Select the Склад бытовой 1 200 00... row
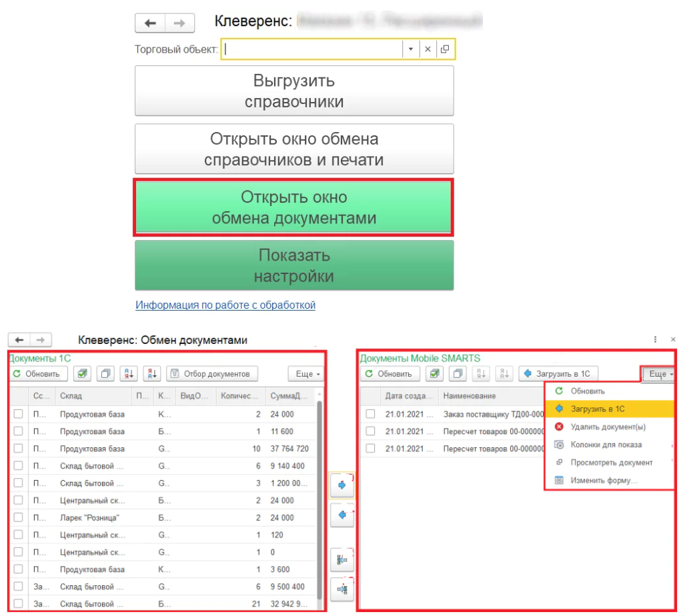Screen dimensions: 683x616 point(163,483)
